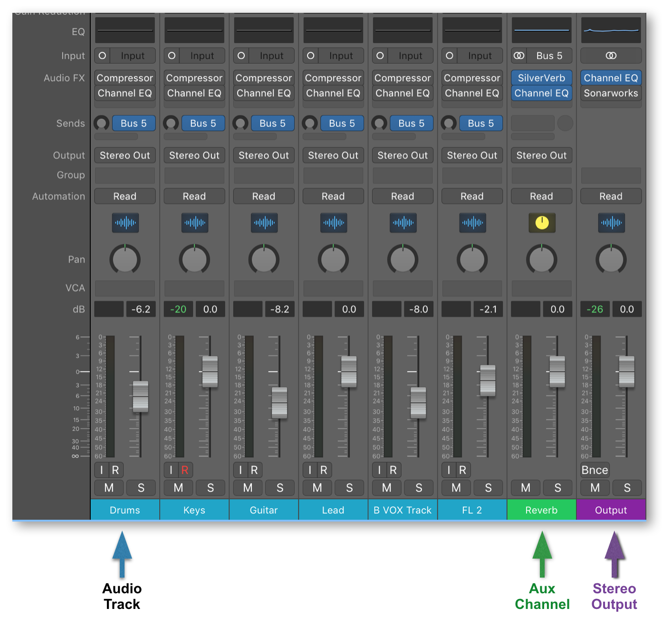Click the Bnce button on the Output channel
The width and height of the screenshot is (672, 627).
(595, 470)
